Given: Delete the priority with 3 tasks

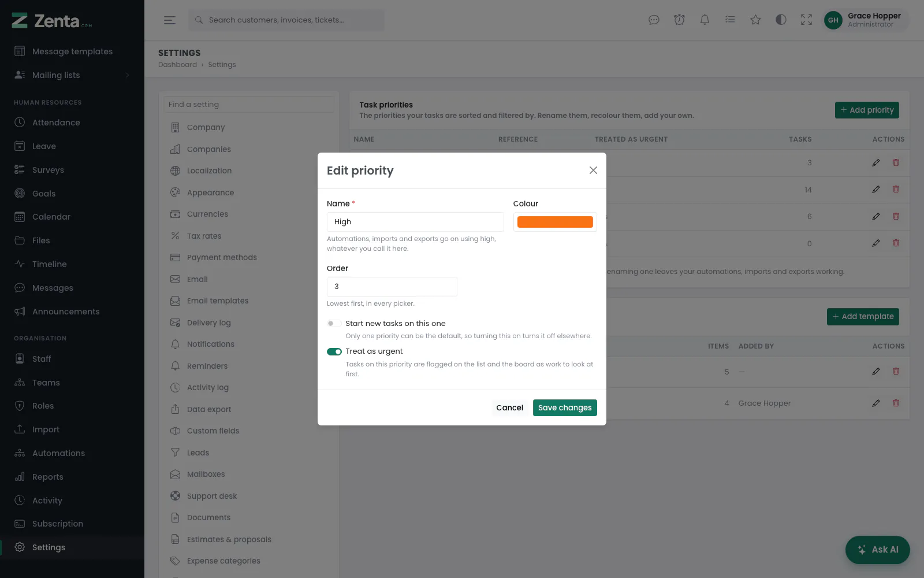Looking at the screenshot, I should point(896,163).
